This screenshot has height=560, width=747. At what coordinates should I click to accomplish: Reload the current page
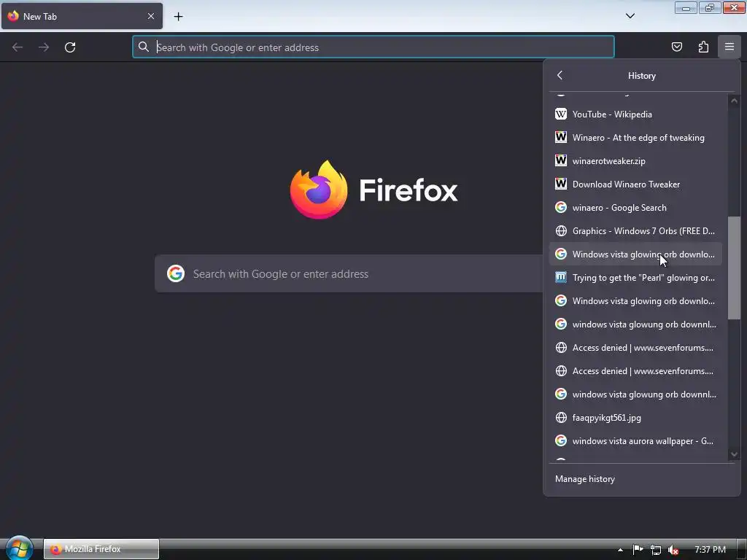pyautogui.click(x=70, y=47)
